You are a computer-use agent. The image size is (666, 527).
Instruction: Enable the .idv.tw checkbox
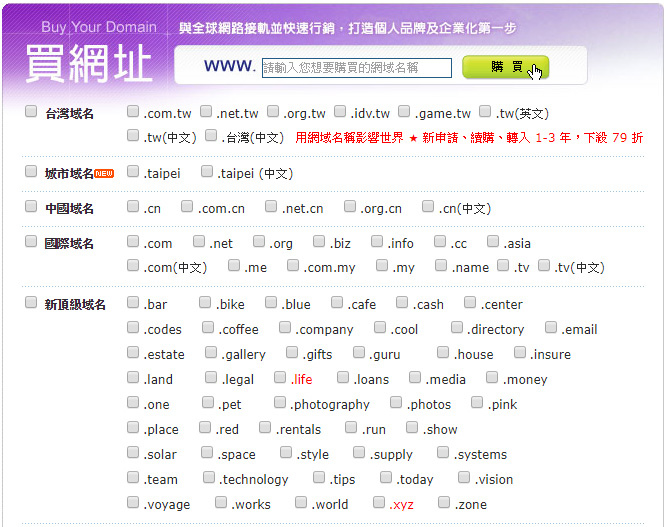tap(340, 112)
